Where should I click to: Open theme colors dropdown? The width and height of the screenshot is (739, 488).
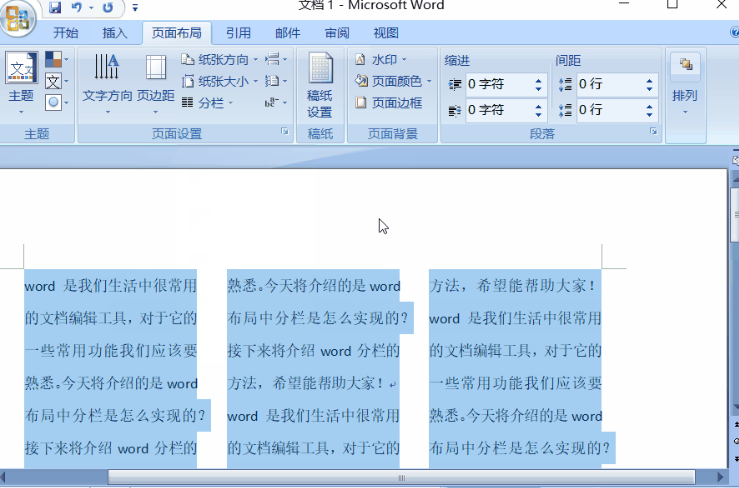click(x=57, y=60)
